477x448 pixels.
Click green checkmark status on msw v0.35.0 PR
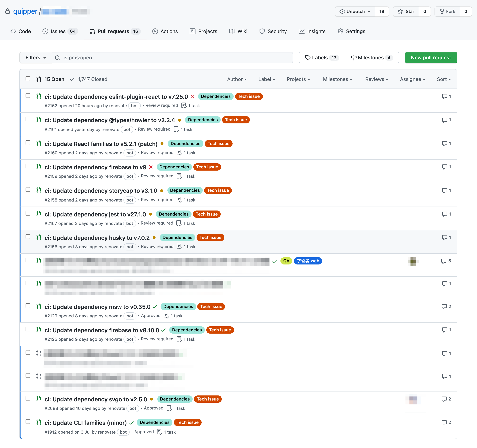click(x=155, y=307)
